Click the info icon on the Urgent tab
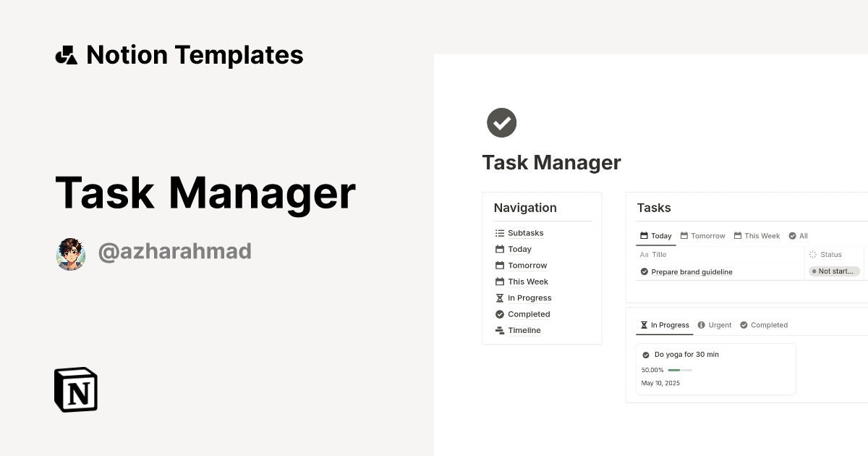Image resolution: width=868 pixels, height=456 pixels. [701, 325]
